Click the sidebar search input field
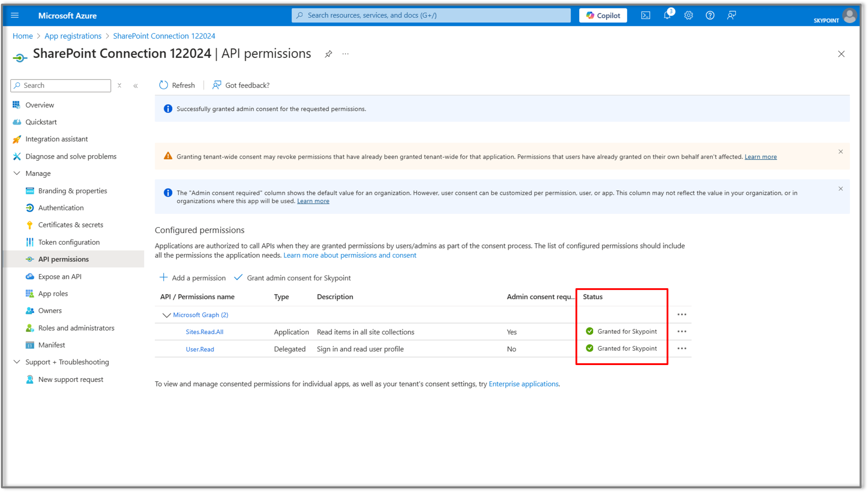 coord(60,85)
